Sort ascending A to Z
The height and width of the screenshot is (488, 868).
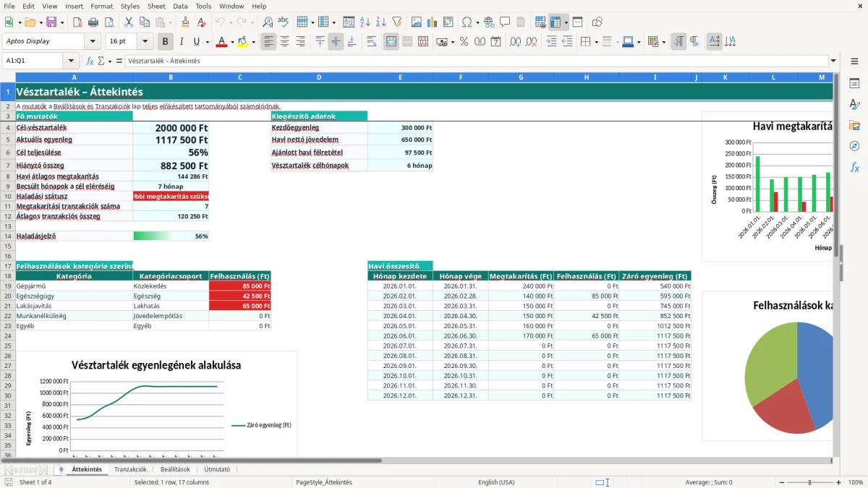(x=365, y=22)
